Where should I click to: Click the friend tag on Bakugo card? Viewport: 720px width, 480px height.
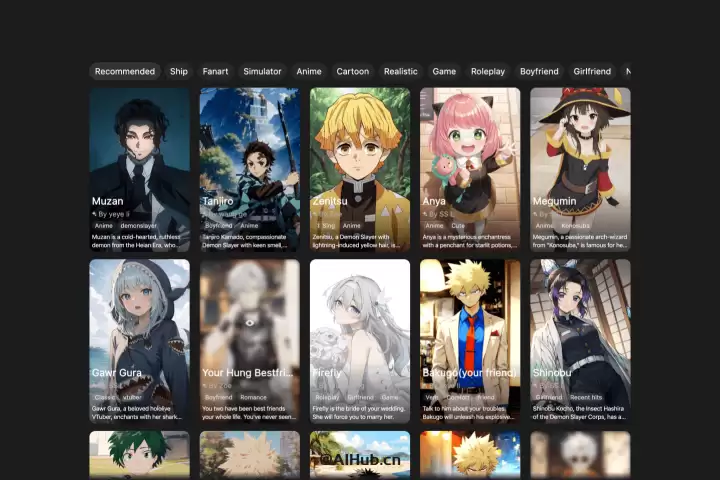point(486,397)
